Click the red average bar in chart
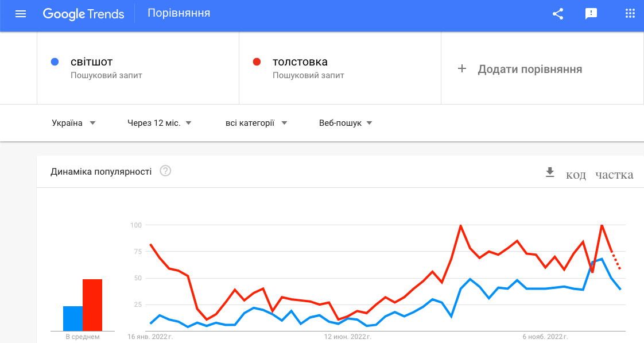The width and height of the screenshot is (644, 343). pyautogui.click(x=92, y=305)
